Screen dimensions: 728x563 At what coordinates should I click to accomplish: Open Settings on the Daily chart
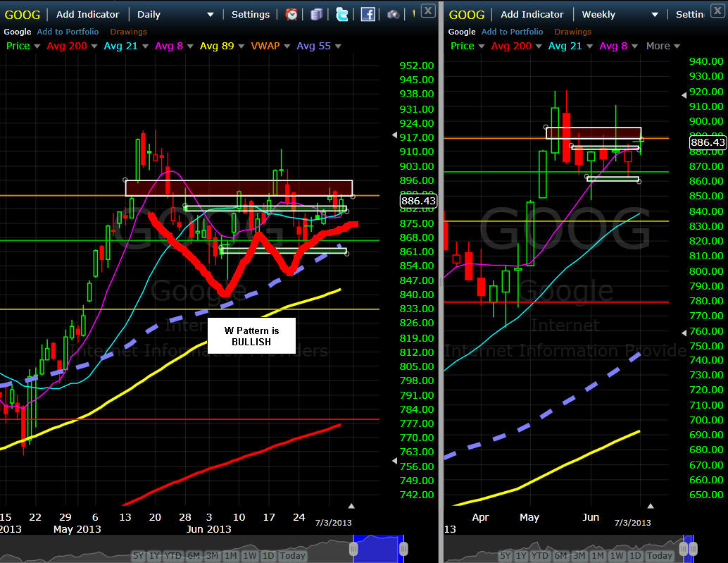(x=251, y=14)
